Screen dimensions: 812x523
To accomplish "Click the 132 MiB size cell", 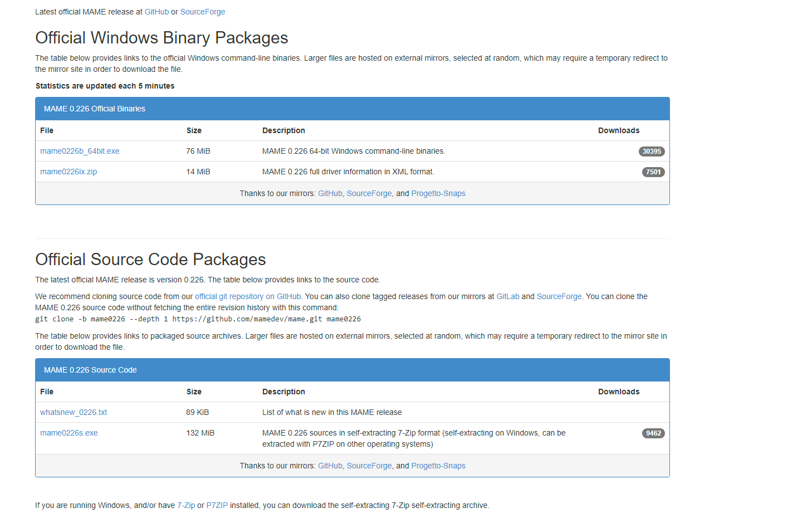I will click(x=200, y=433).
